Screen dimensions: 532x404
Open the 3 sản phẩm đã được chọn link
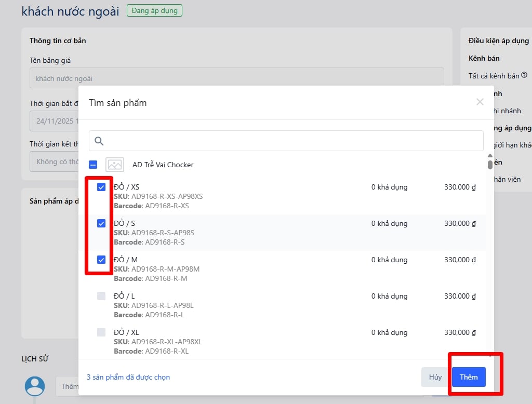(128, 377)
